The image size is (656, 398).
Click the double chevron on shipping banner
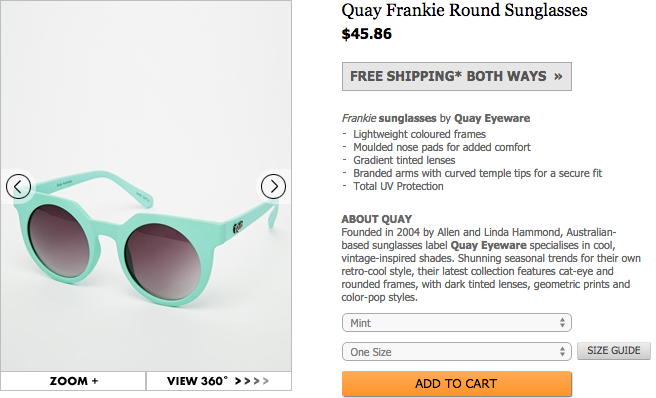coord(558,77)
